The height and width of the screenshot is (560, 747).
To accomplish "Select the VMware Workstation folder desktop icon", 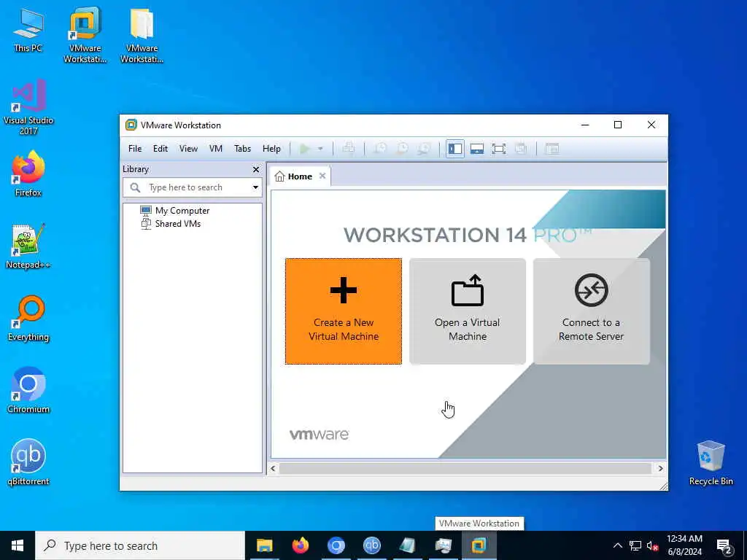I will point(142,35).
